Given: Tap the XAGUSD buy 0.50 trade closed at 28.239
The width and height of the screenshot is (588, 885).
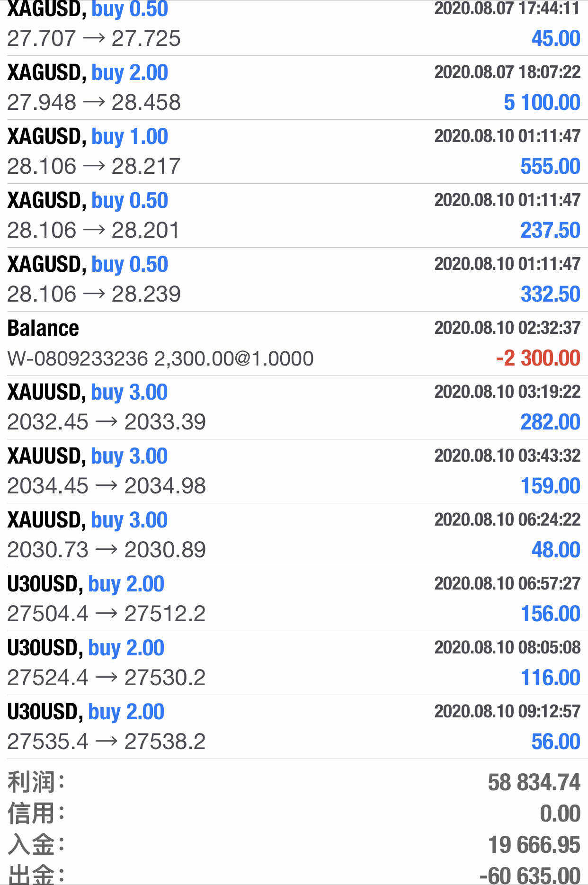Looking at the screenshot, I should coord(294,279).
